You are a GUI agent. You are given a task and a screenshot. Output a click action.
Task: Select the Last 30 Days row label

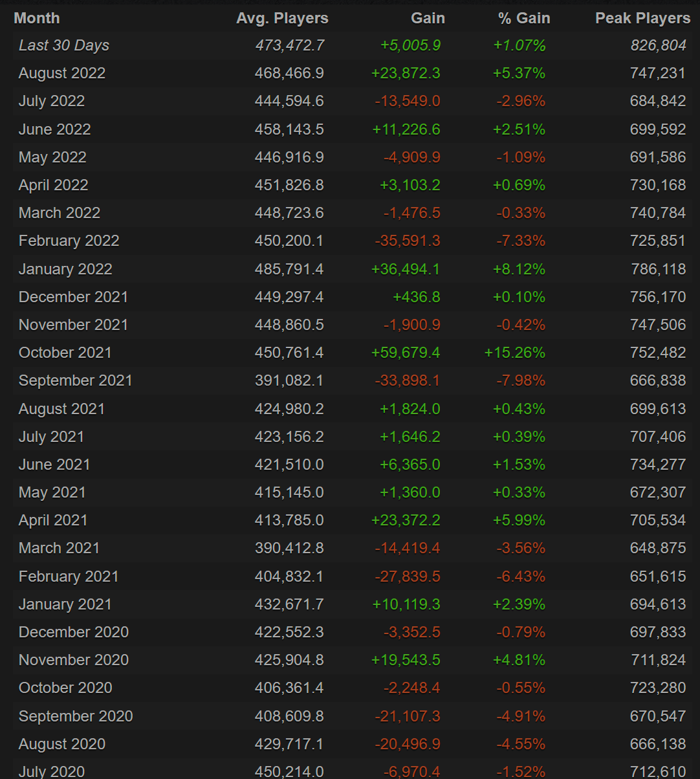coord(64,45)
